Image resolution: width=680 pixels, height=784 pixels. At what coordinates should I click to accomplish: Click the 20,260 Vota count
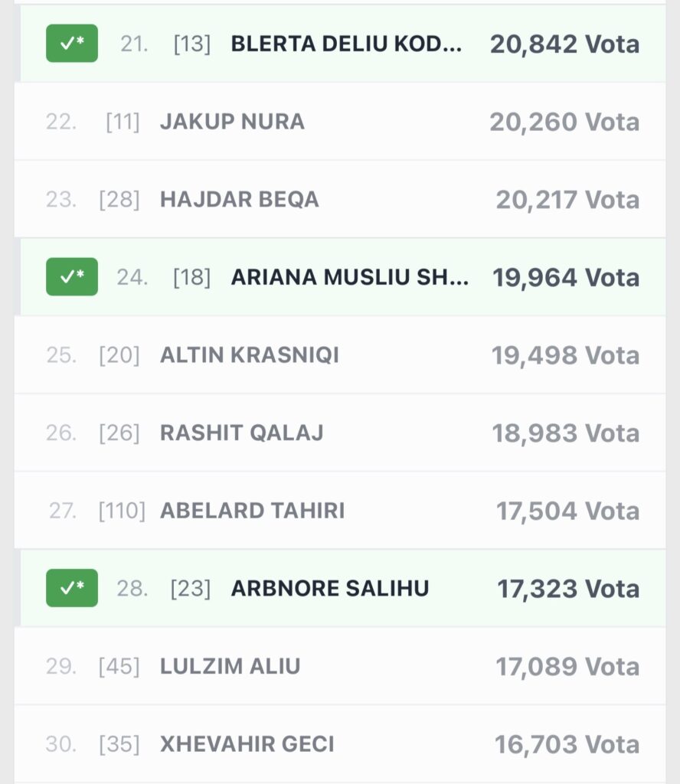[x=564, y=122]
